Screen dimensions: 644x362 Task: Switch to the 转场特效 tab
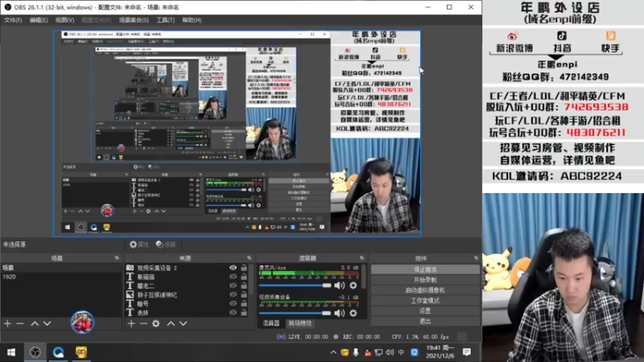pyautogui.click(x=299, y=323)
